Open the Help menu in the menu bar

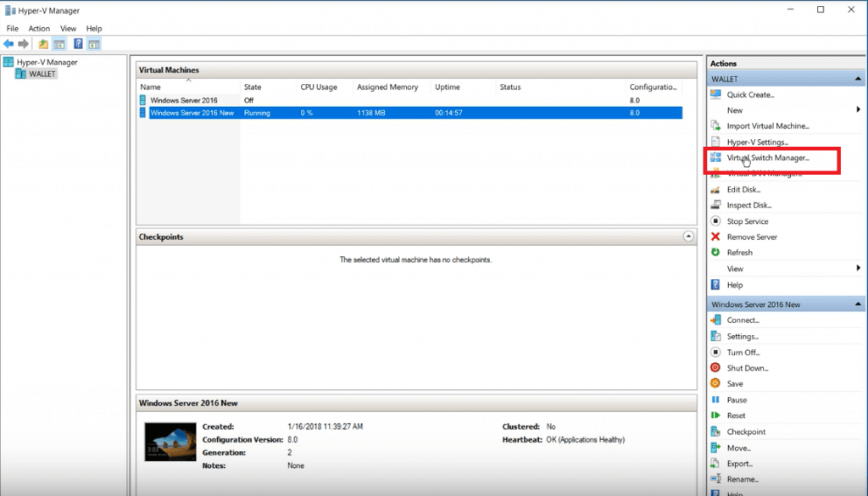coord(94,28)
